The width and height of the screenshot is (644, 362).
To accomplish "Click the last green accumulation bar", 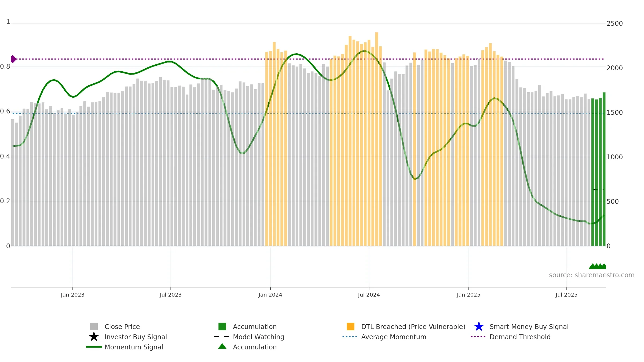I will click(x=604, y=169).
